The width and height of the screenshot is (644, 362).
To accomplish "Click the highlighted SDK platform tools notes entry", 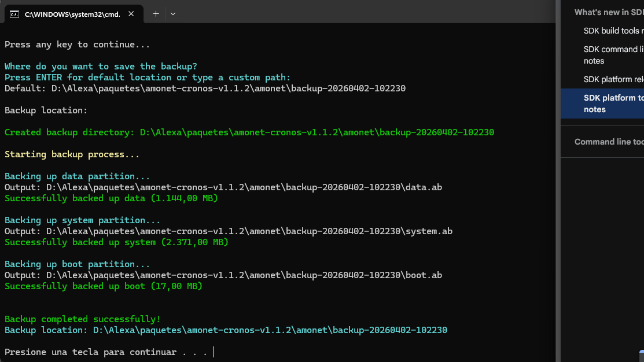I will (613, 104).
